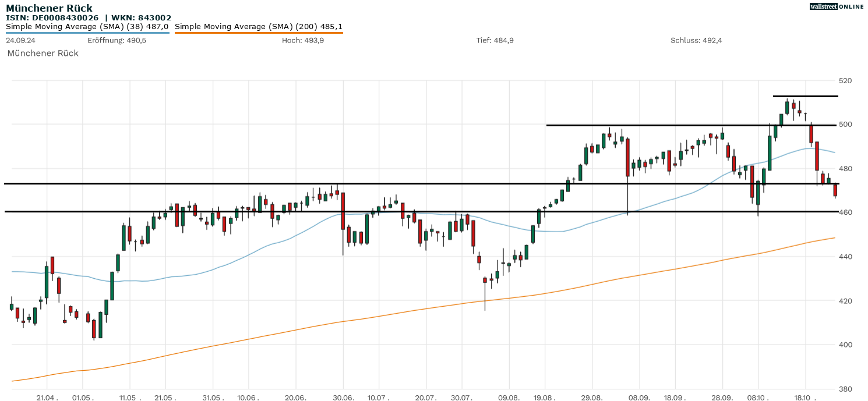868x401 pixels.
Task: Click the orange SMA 200 legend line
Action: (259, 33)
